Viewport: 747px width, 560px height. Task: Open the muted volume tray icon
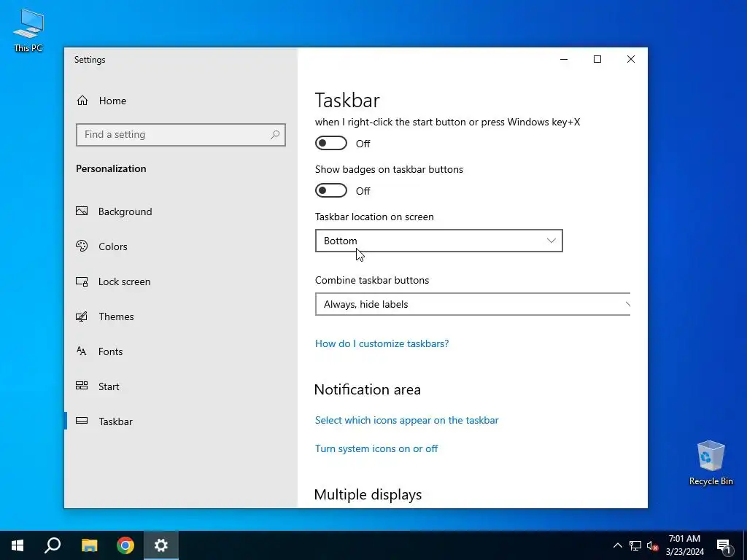653,545
